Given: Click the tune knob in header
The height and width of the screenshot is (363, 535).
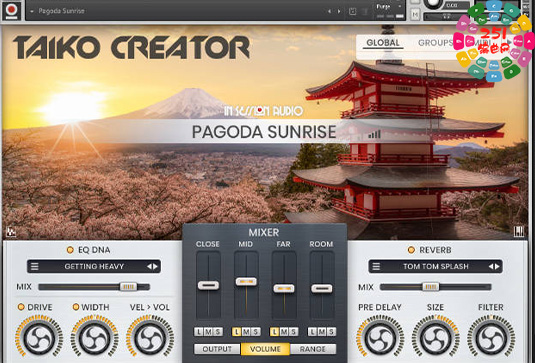Looking at the screenshot, I should (433, 4).
